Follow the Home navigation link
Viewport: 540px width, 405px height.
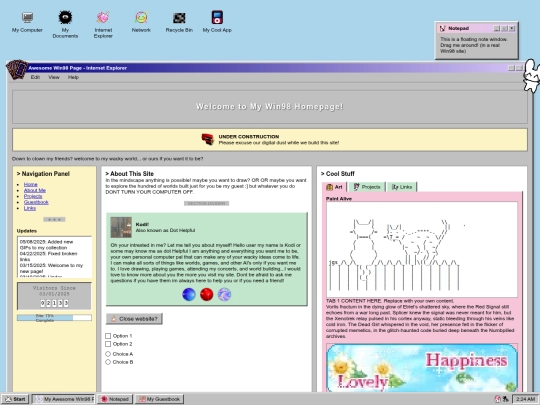click(x=31, y=184)
